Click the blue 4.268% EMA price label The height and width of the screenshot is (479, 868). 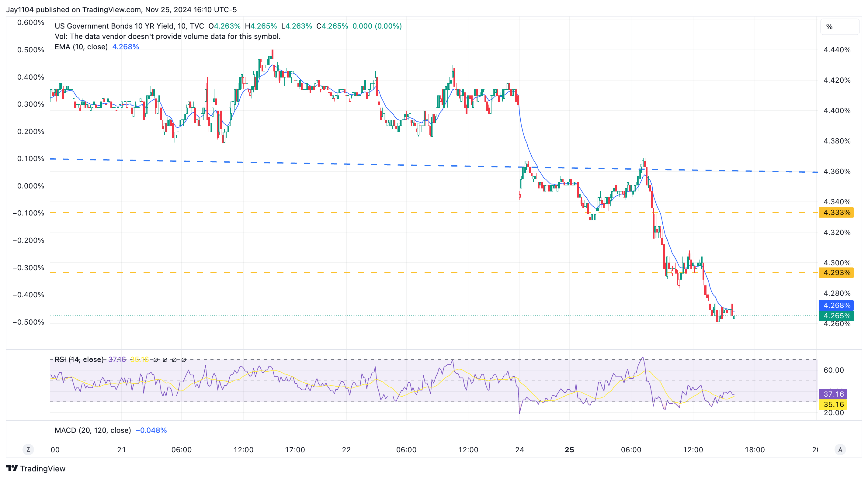(x=836, y=305)
